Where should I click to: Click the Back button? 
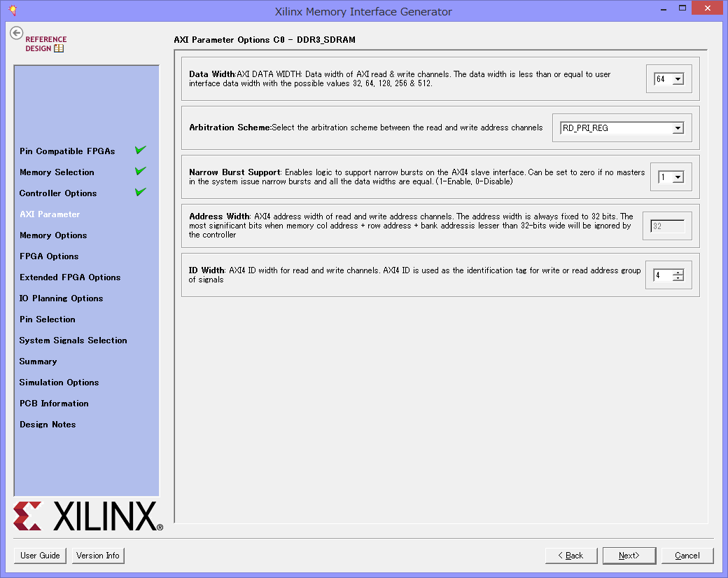tap(571, 556)
